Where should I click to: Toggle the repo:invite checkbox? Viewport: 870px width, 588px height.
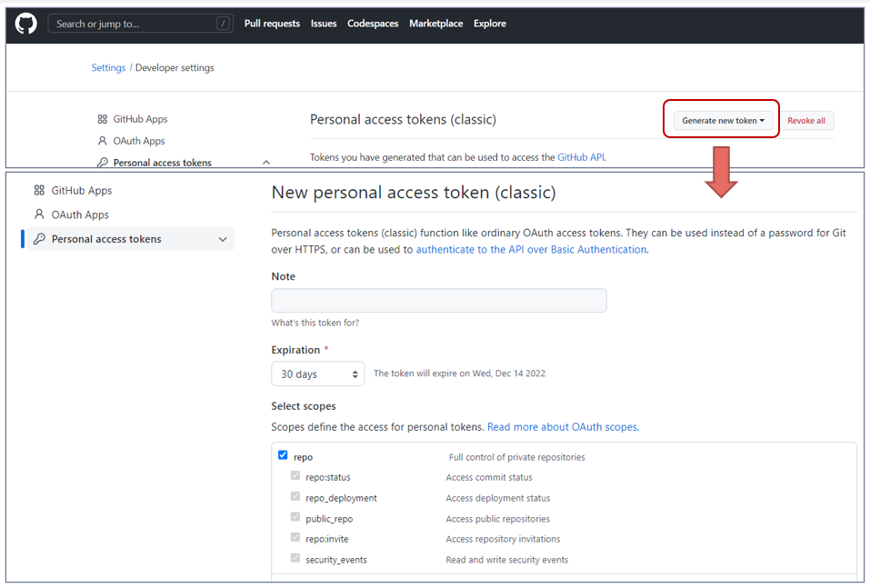point(295,537)
